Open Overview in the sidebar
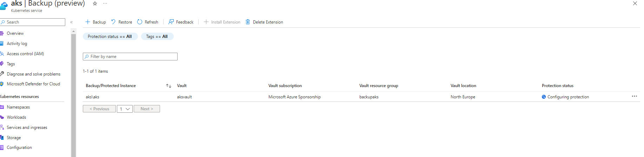This screenshot has width=644, height=157. [15, 33]
